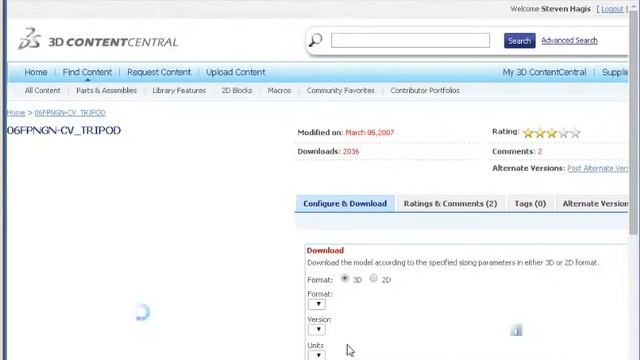
Task: Click Home breadcrumb link
Action: click(16, 113)
